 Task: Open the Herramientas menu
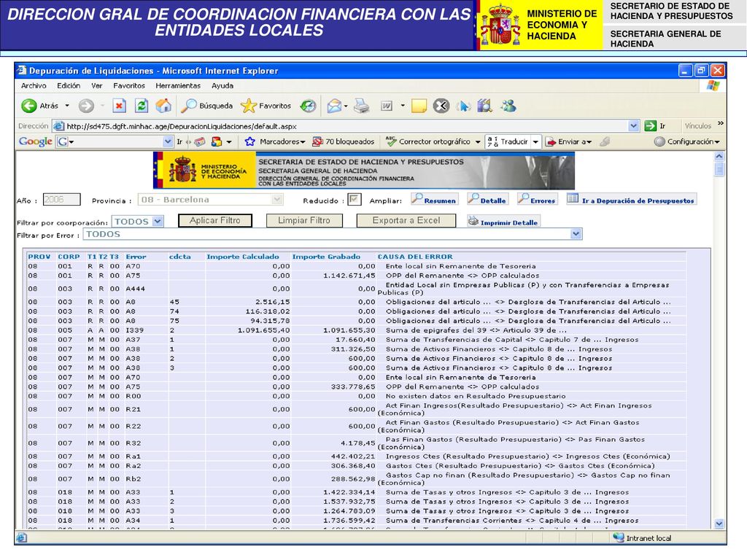(x=178, y=86)
